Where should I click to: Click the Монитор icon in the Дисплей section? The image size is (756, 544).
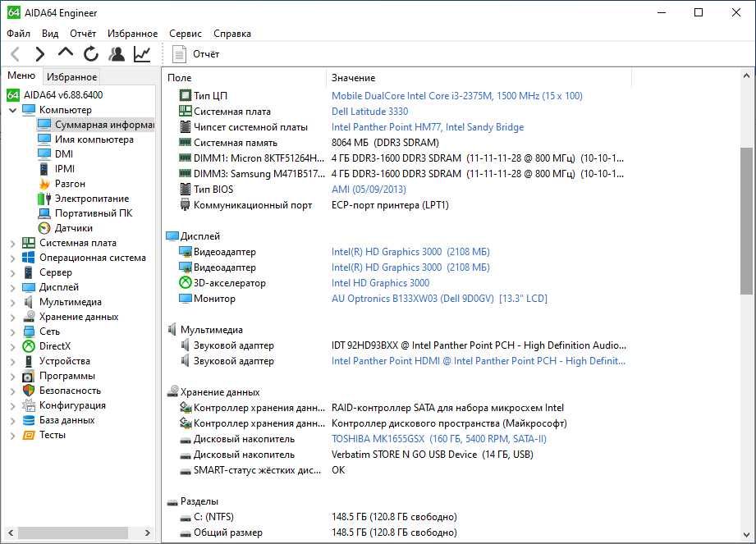click(x=186, y=299)
